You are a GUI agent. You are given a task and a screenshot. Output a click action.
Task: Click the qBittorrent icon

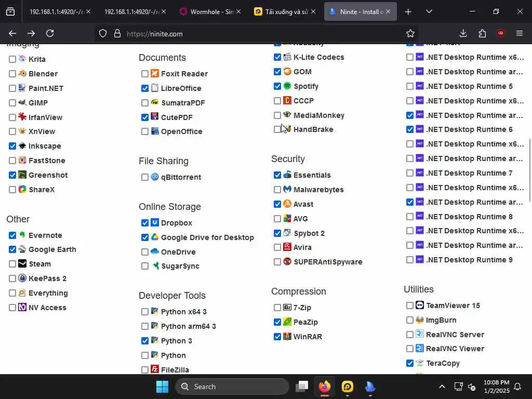tap(155, 177)
